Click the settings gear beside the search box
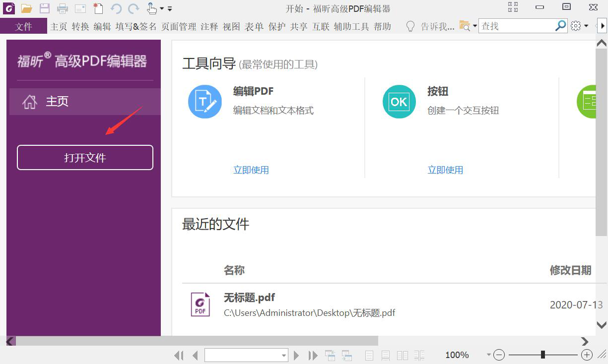This screenshot has height=364, width=608. point(575,26)
